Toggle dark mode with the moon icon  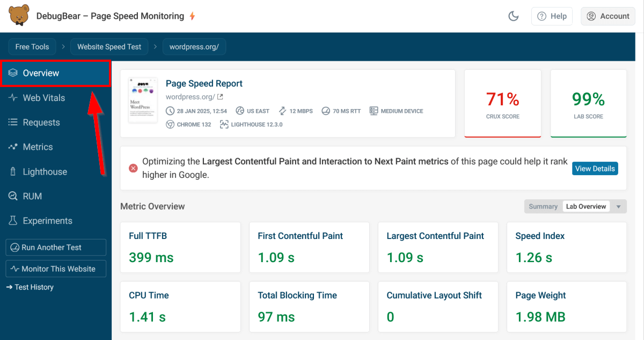pyautogui.click(x=514, y=16)
